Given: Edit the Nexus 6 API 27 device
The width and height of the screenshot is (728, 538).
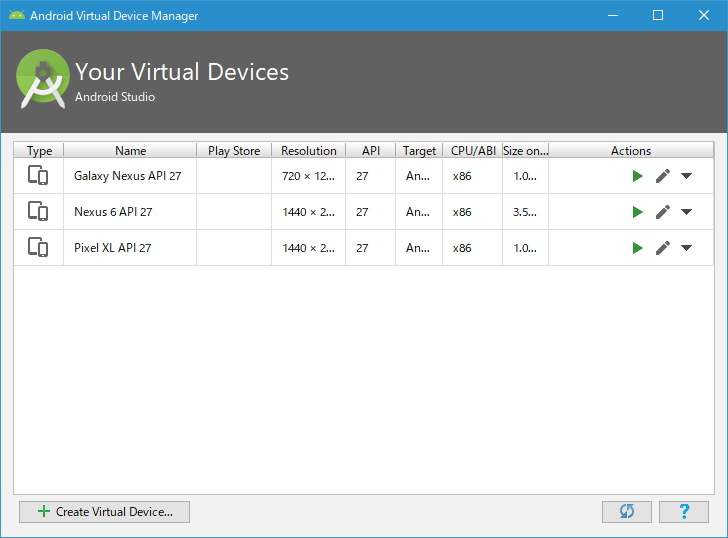Looking at the screenshot, I should point(663,212).
